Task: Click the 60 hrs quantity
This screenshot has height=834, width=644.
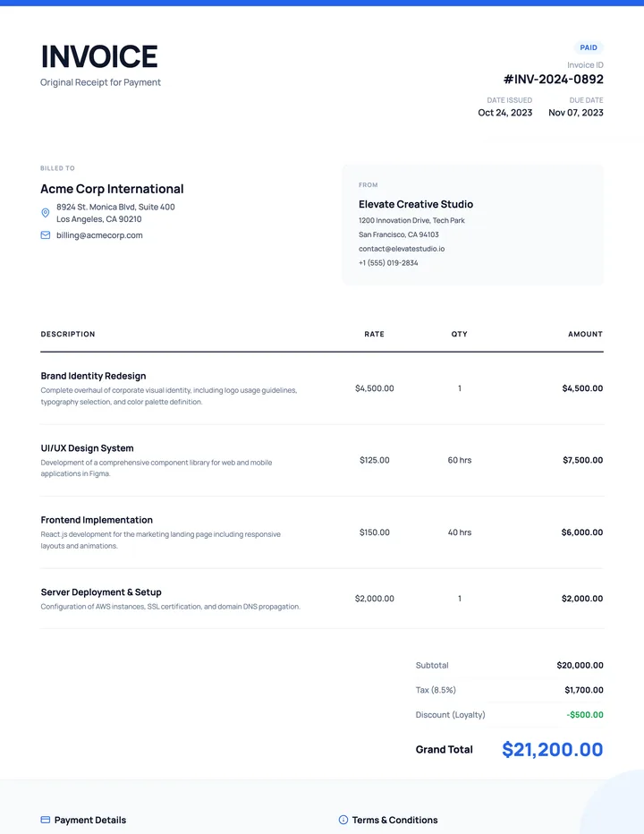Action: pos(460,460)
